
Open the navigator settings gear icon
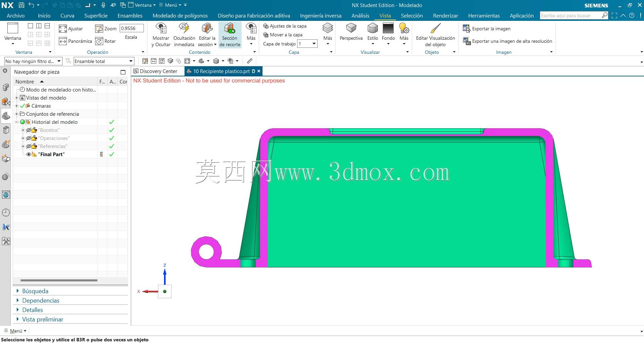tap(5, 71)
